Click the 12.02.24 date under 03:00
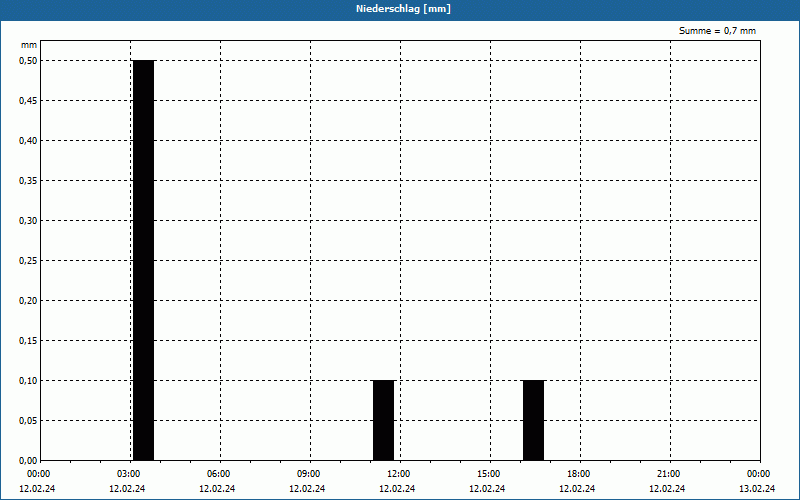Image resolution: width=800 pixels, height=500 pixels. [x=127, y=488]
